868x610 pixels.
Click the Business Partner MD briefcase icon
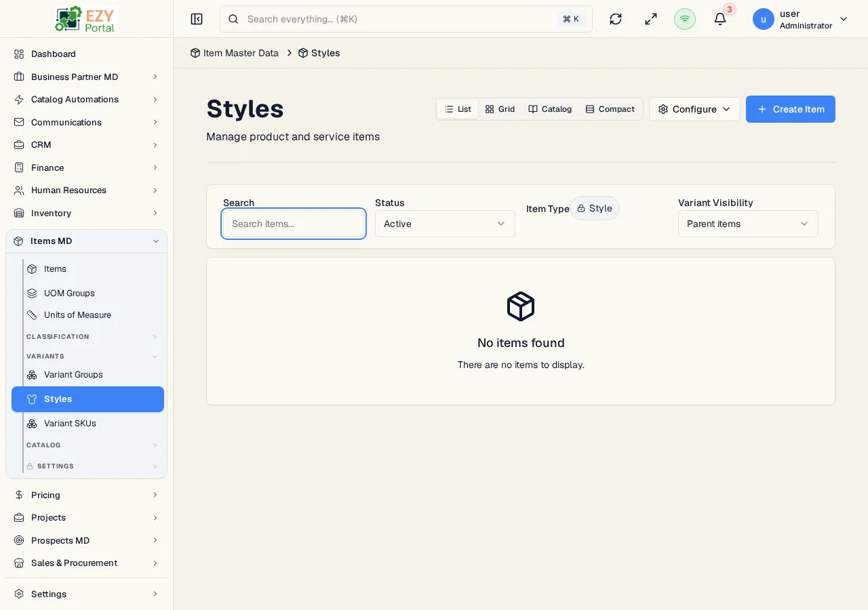[x=19, y=77]
